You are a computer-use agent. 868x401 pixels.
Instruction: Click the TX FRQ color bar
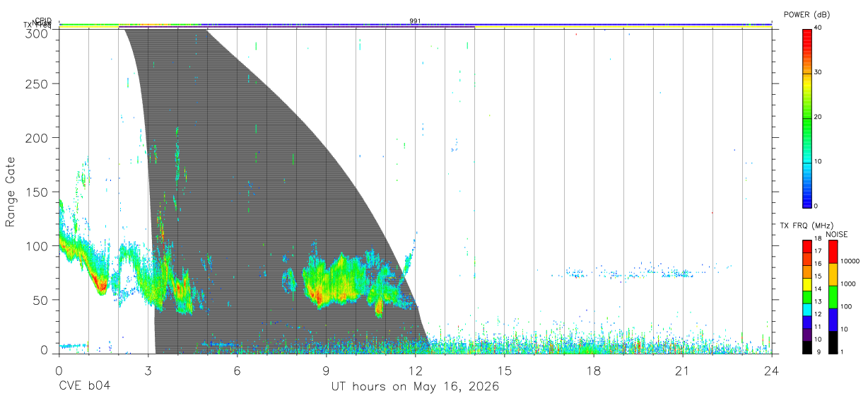(x=807, y=296)
